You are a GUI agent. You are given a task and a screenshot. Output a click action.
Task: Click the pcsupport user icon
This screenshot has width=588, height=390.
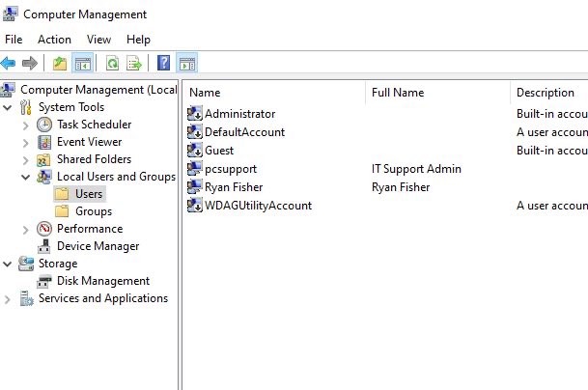(x=195, y=169)
